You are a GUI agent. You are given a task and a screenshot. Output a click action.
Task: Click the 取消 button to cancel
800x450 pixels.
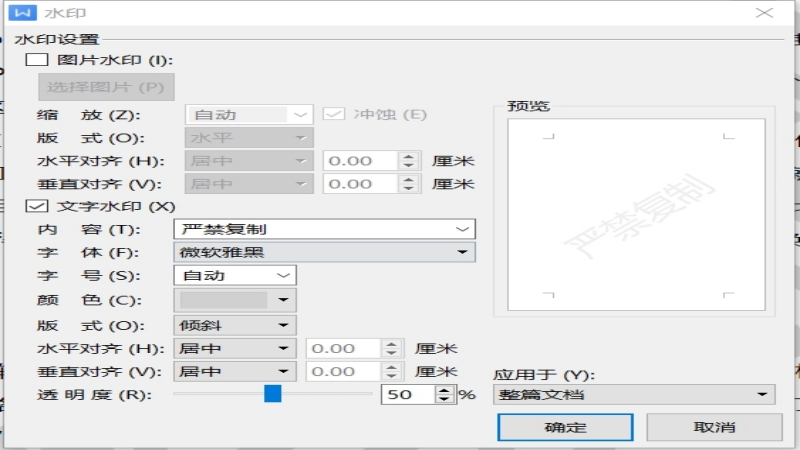(x=714, y=427)
